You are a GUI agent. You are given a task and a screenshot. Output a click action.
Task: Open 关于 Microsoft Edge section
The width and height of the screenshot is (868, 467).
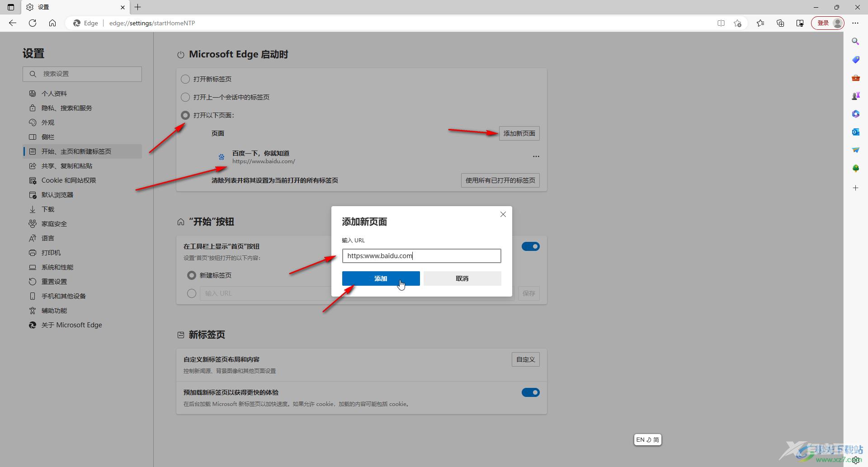pos(82,325)
